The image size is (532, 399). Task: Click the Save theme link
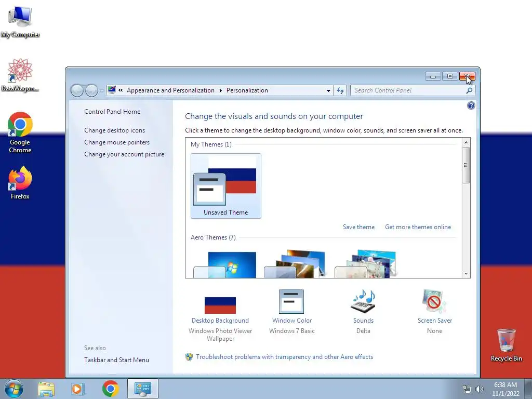pos(358,227)
